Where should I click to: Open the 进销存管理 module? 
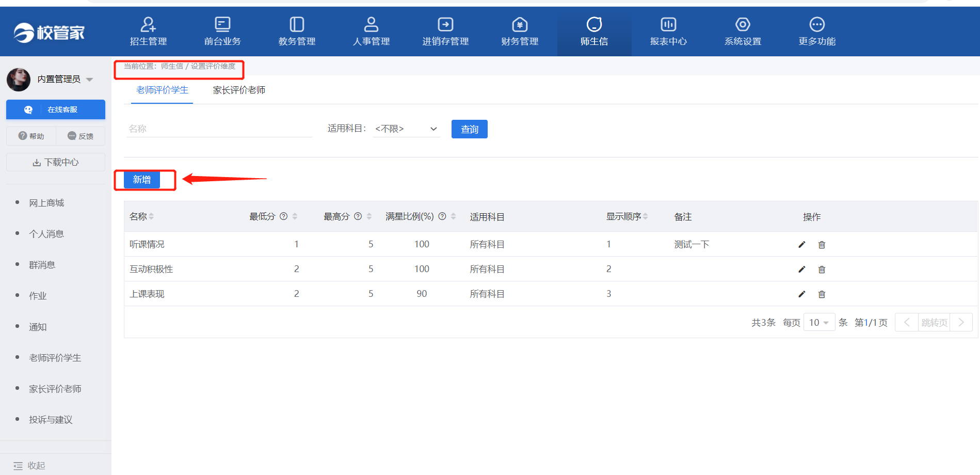click(445, 31)
